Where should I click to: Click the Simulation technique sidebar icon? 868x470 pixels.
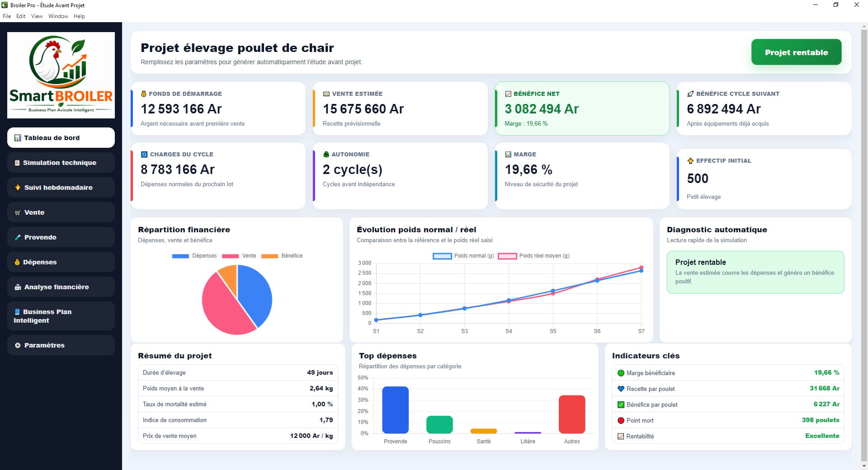click(17, 163)
